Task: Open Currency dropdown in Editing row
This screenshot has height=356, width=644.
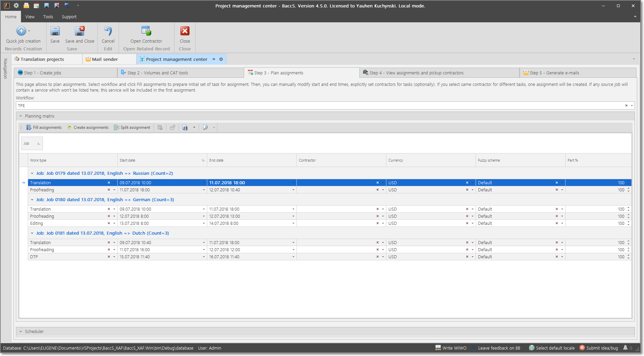Action: [x=472, y=223]
